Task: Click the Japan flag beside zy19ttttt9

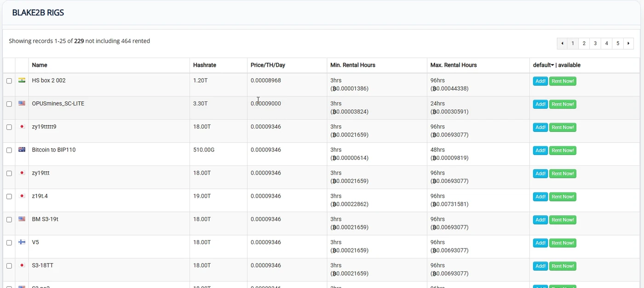Action: pyautogui.click(x=22, y=126)
